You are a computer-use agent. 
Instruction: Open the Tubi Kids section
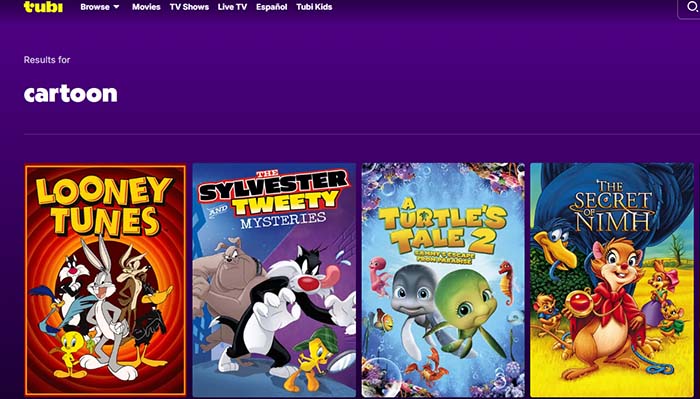click(x=314, y=7)
